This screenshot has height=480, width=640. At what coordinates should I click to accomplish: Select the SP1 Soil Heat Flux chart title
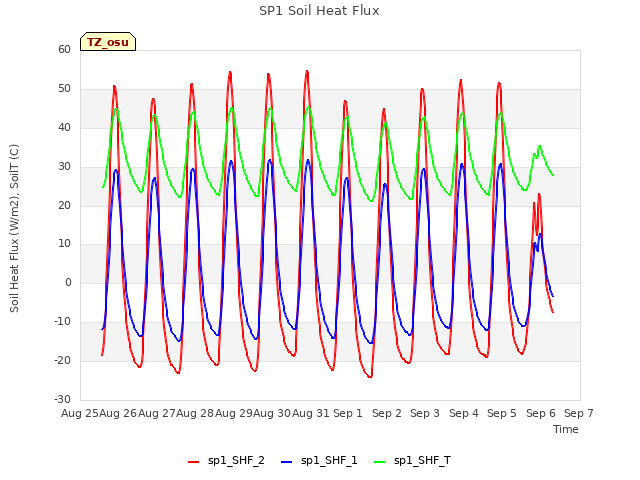click(x=319, y=11)
